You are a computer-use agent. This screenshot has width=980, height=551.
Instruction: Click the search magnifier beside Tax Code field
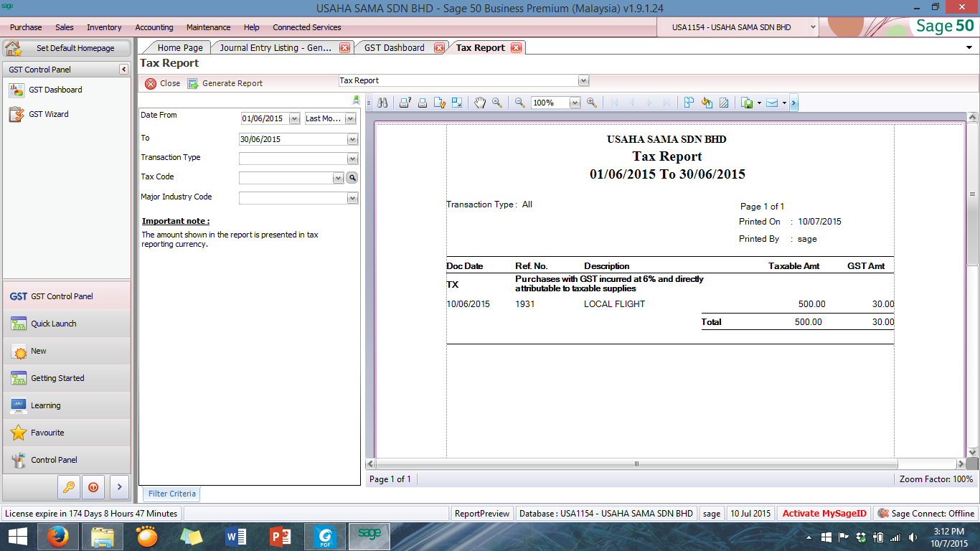click(352, 177)
